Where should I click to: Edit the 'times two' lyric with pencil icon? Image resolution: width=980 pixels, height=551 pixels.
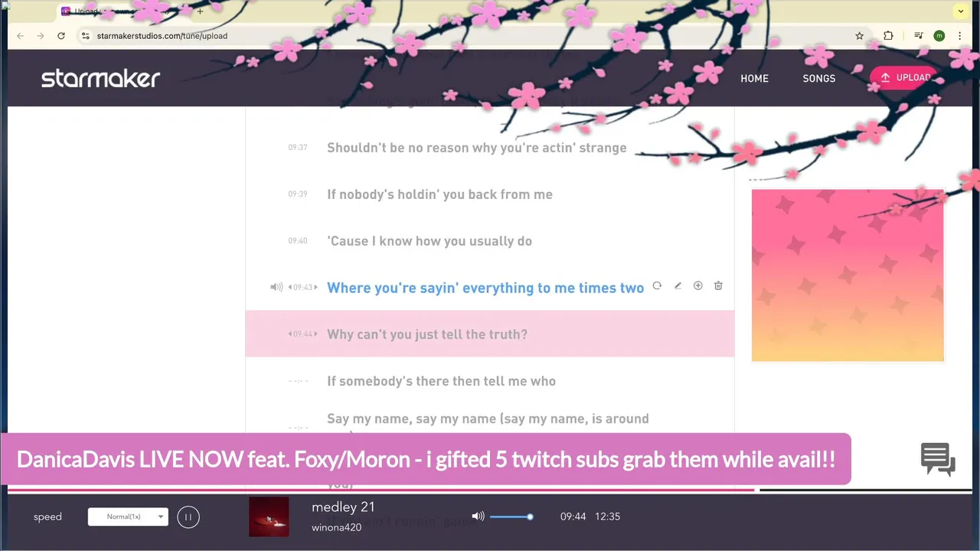[x=678, y=285]
